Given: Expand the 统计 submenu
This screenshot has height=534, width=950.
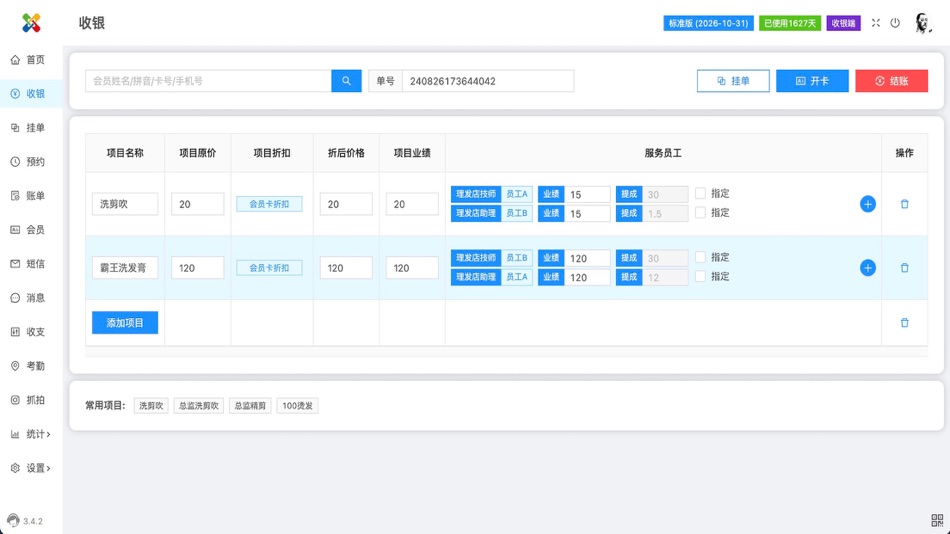Looking at the screenshot, I should tap(31, 434).
